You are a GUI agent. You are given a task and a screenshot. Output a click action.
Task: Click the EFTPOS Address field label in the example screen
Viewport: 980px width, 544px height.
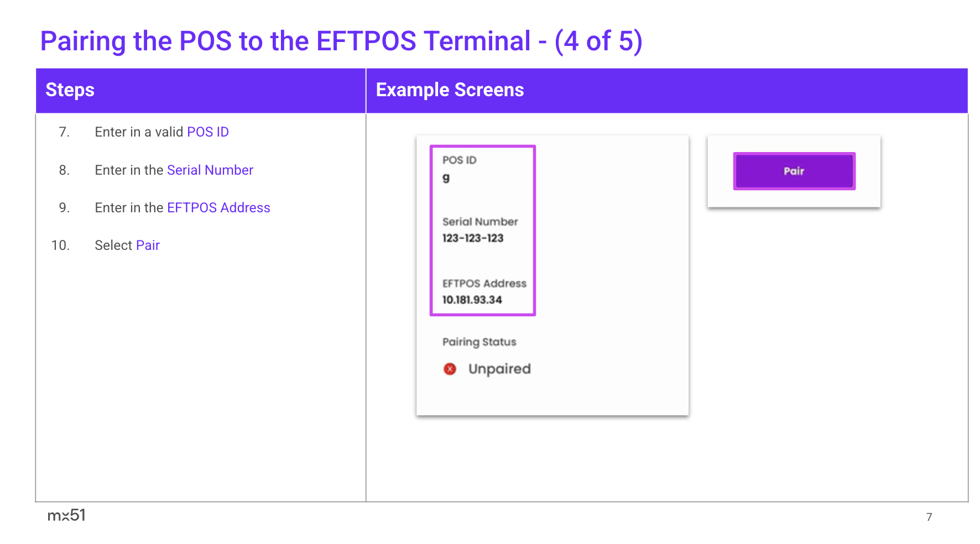pyautogui.click(x=484, y=284)
